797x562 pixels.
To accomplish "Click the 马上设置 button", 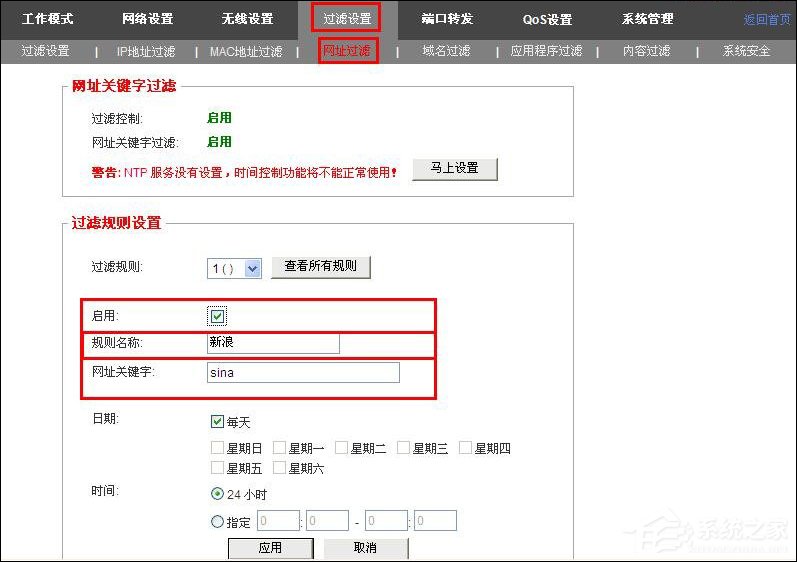I will 454,168.
